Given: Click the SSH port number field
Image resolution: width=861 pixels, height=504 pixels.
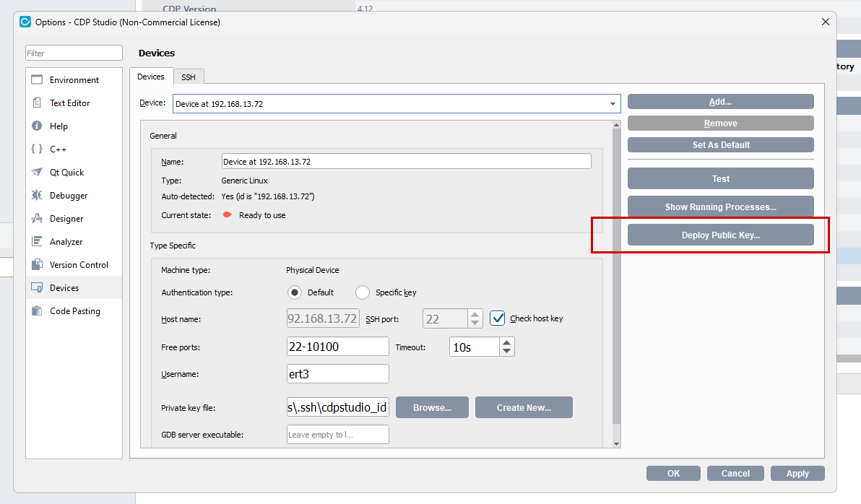Looking at the screenshot, I should (446, 318).
